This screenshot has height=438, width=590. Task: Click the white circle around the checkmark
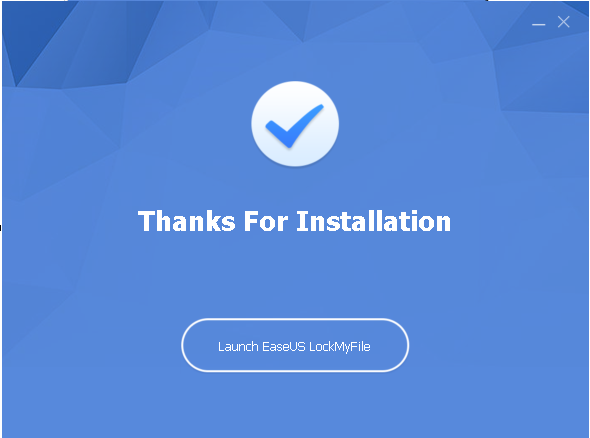pyautogui.click(x=295, y=124)
